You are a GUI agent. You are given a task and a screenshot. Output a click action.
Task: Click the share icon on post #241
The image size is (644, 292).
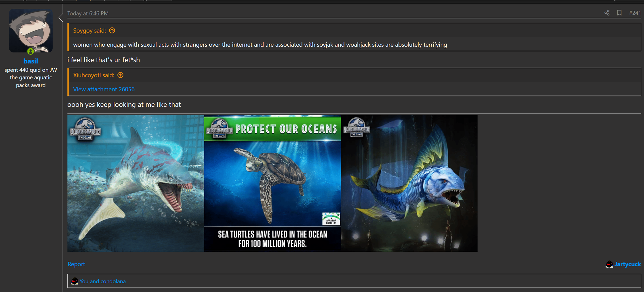click(x=607, y=13)
